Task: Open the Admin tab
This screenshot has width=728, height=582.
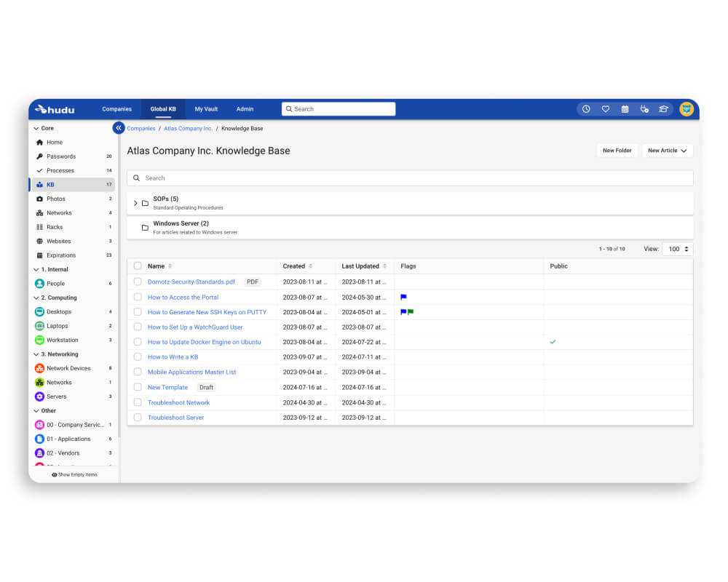Action: [245, 109]
